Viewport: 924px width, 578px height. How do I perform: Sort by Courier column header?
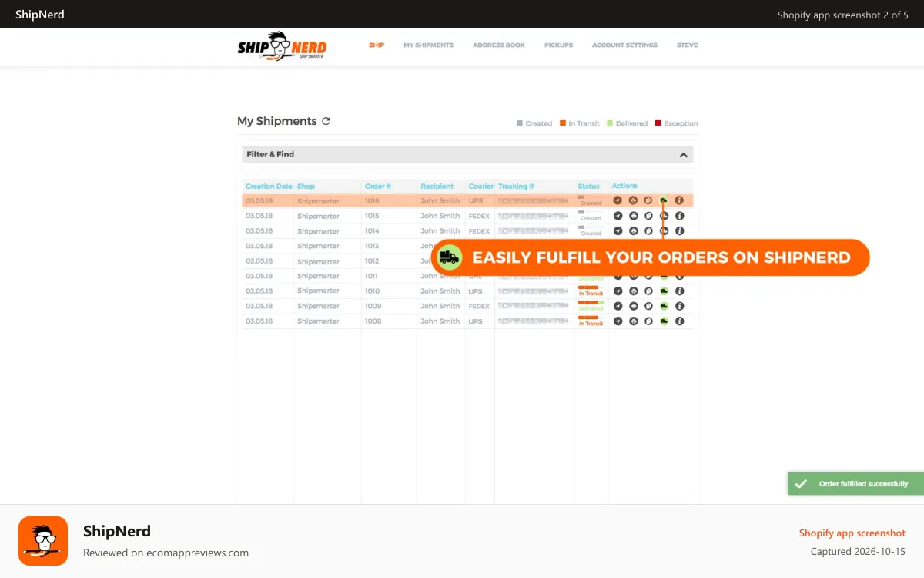pos(481,187)
